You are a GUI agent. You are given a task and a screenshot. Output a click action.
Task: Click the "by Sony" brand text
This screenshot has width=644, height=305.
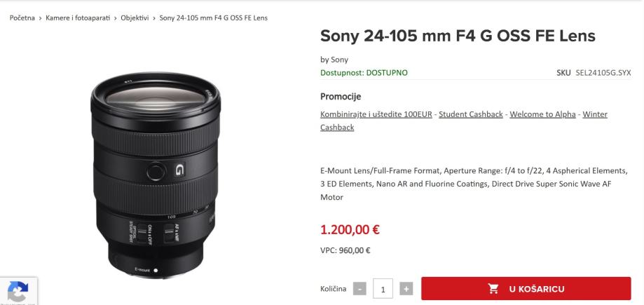click(x=334, y=60)
